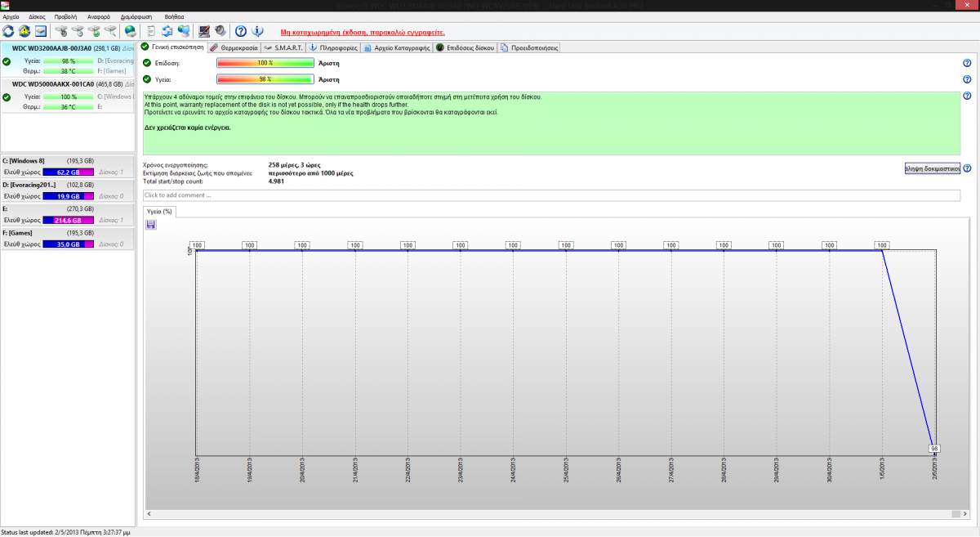Click the 36 °C temperature bar
This screenshot has height=537, width=980.
pyautogui.click(x=69, y=106)
